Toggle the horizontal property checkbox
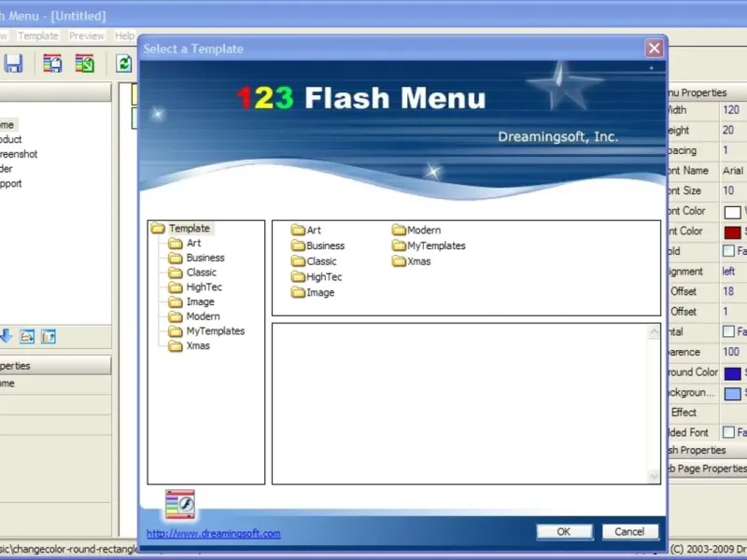747x560 pixels. (x=728, y=331)
